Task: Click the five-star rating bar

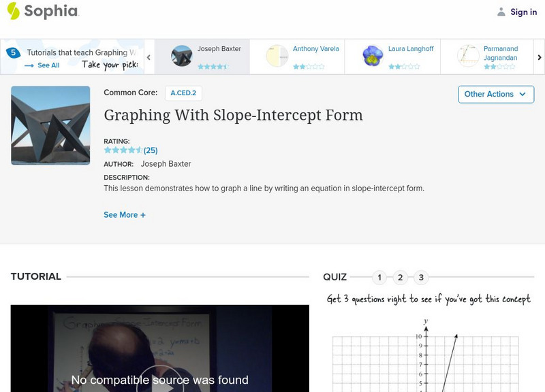Action: coord(123,150)
